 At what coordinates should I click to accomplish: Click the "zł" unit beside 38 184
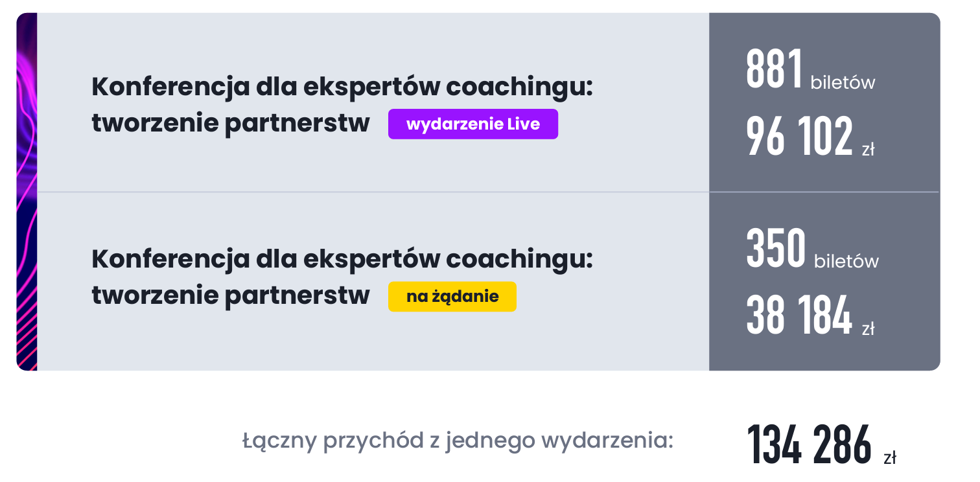click(x=868, y=329)
